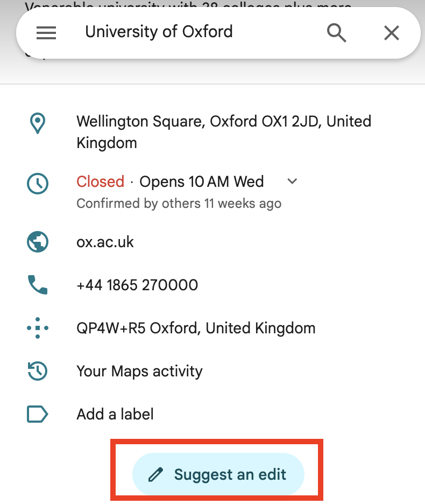This screenshot has height=504, width=425.
Task: Click the phone handset icon
Action: click(x=38, y=285)
